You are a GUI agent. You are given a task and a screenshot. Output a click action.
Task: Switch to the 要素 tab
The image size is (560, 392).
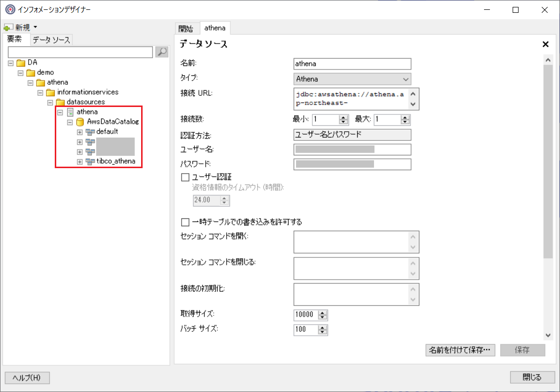pyautogui.click(x=15, y=39)
